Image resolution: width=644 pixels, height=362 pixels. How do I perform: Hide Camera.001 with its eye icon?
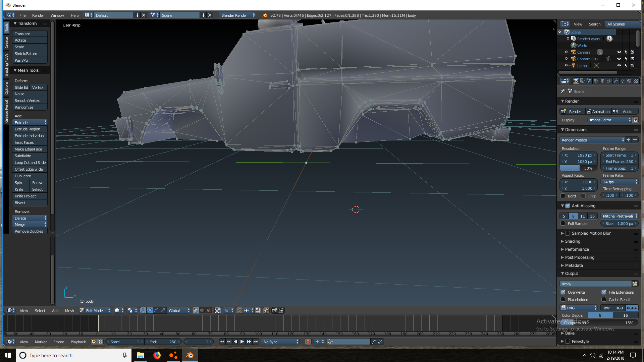point(619,59)
